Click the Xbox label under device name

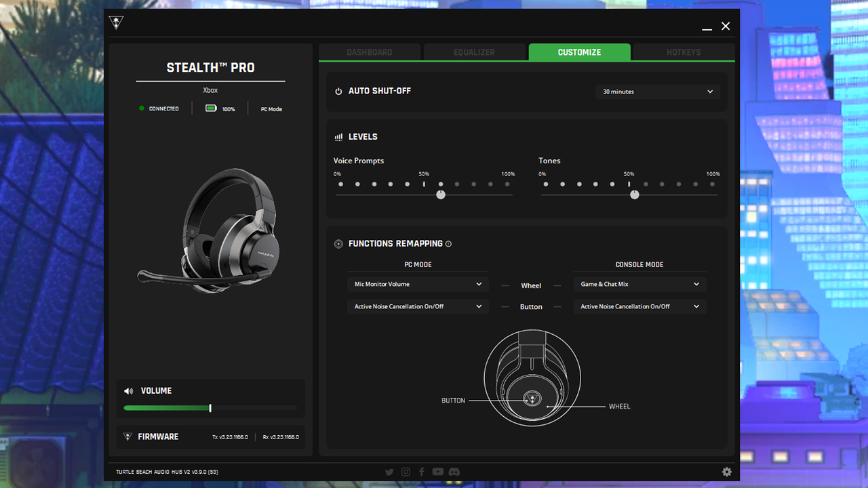tap(210, 90)
